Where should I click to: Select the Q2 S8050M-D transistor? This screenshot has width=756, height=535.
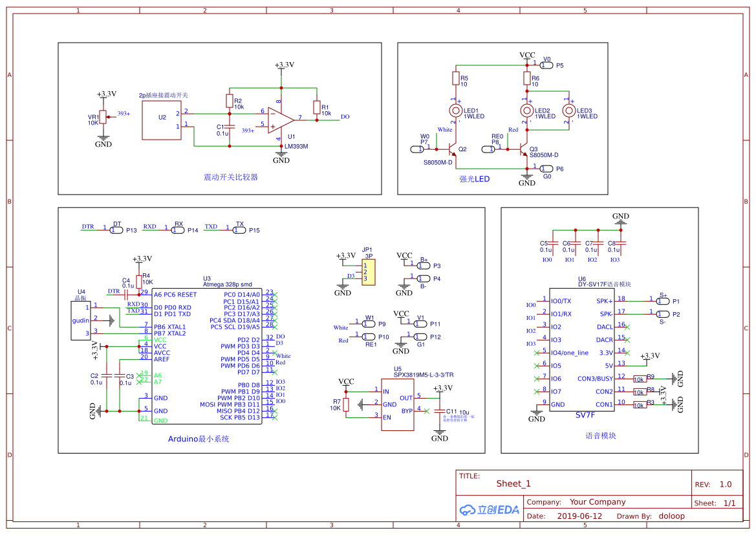click(x=454, y=149)
